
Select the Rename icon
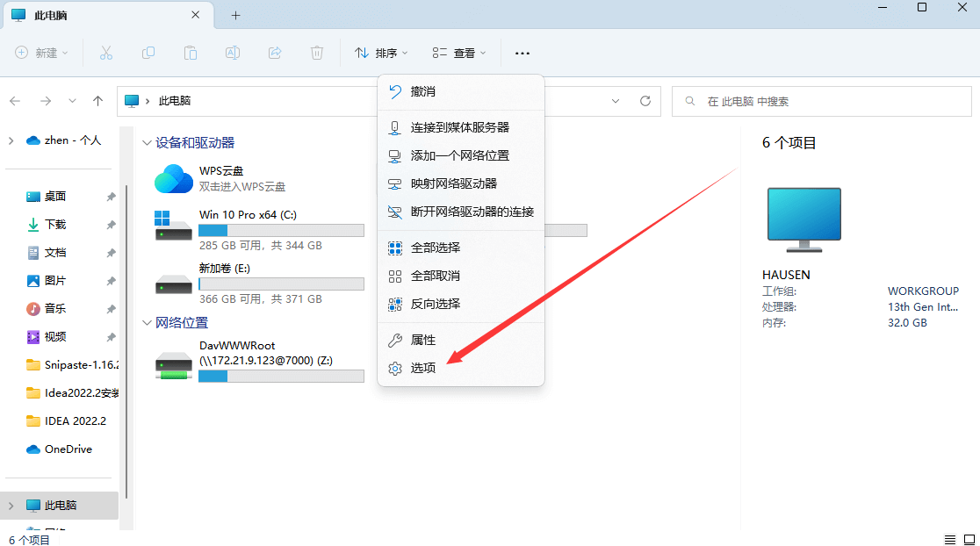point(232,53)
